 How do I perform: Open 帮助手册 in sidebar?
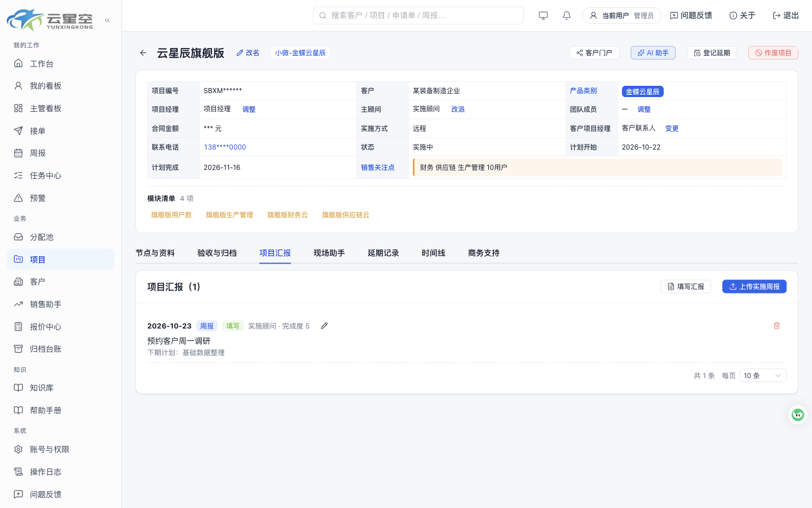tap(60, 410)
